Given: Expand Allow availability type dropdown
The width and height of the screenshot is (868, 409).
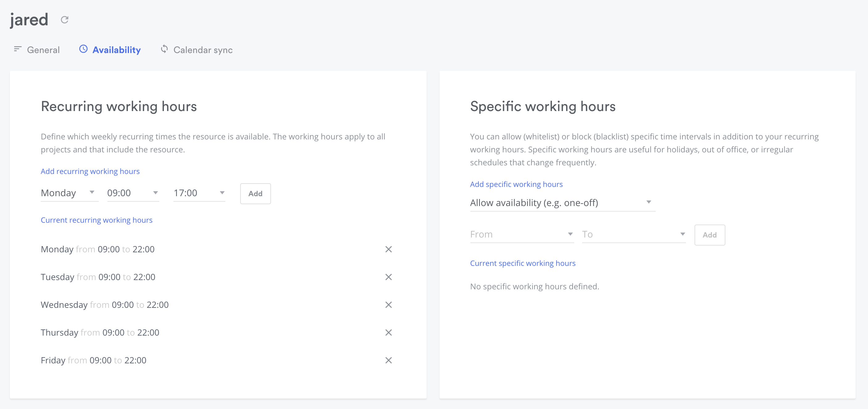Looking at the screenshot, I should point(562,203).
